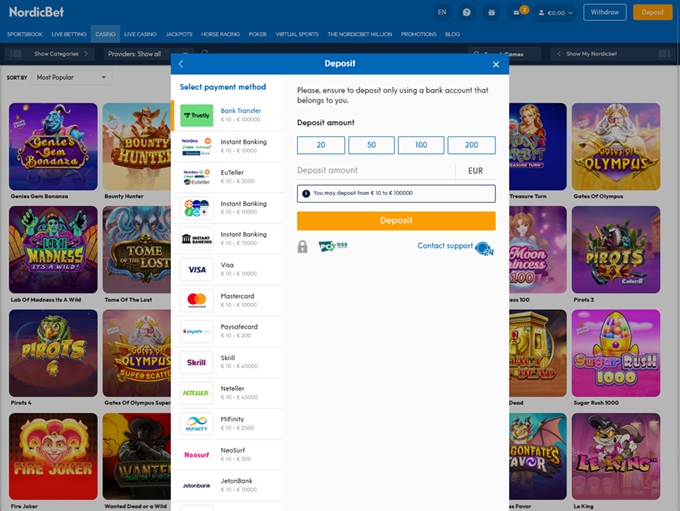Close the Deposit dialog
This screenshot has height=511, width=680.
coord(496,64)
